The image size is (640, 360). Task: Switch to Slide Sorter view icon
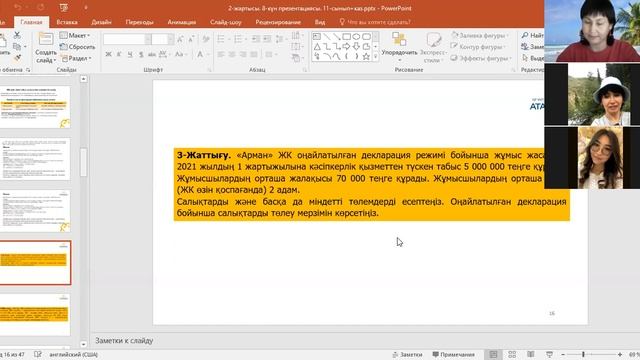click(x=512, y=355)
